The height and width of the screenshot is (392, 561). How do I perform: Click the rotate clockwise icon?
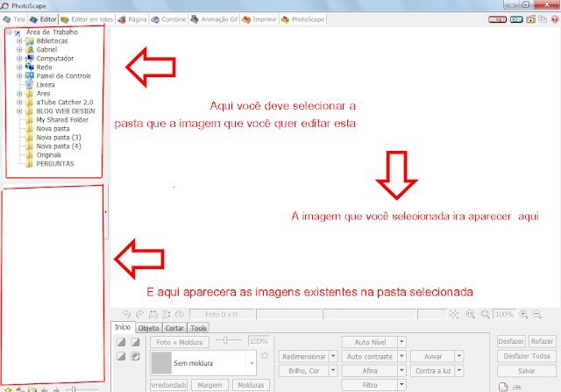(x=140, y=314)
